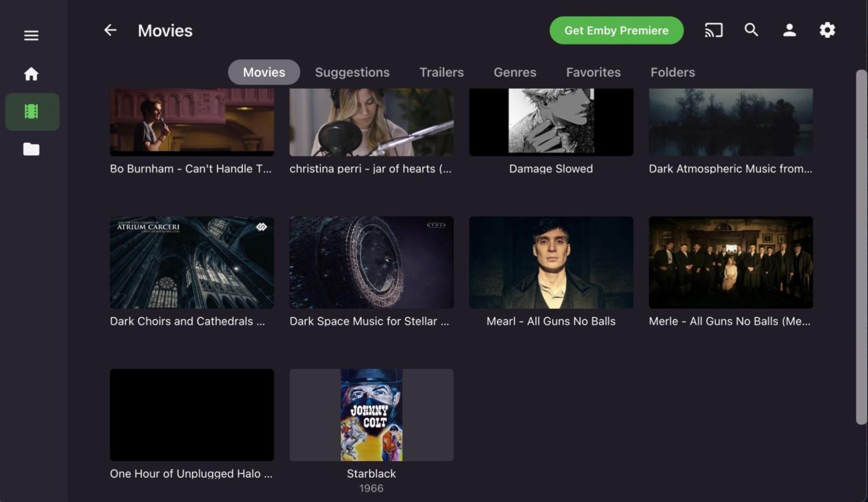Screen dimensions: 868x502
Task: Open the user profile icon
Action: 789,30
